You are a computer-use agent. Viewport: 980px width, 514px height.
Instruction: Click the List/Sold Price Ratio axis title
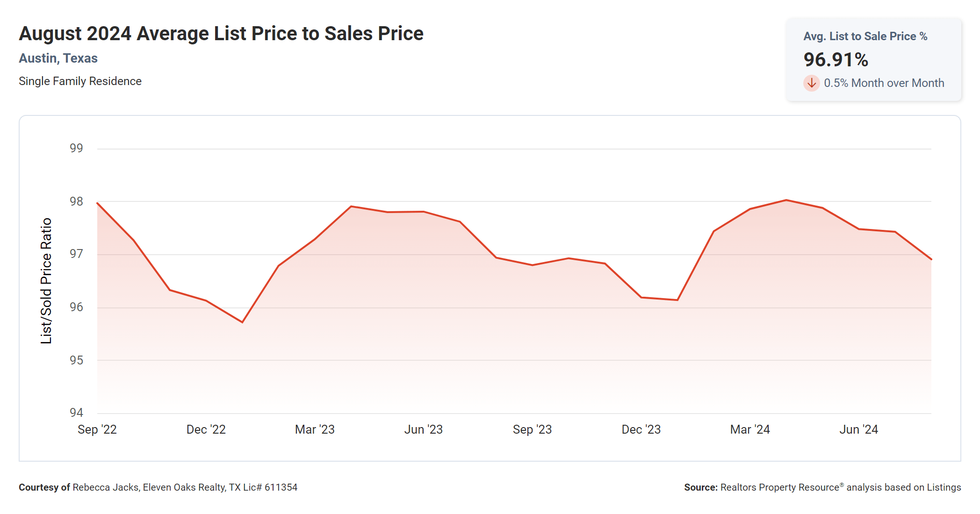coord(46,281)
